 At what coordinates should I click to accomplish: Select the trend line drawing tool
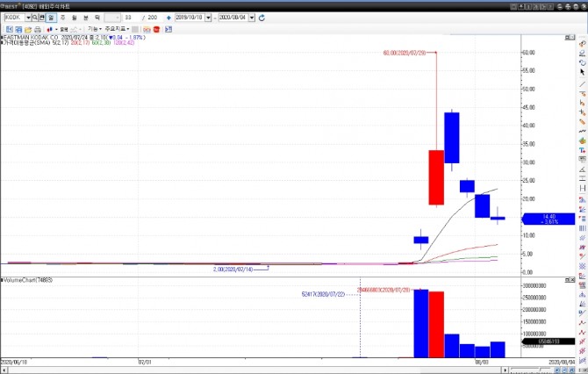[582, 84]
